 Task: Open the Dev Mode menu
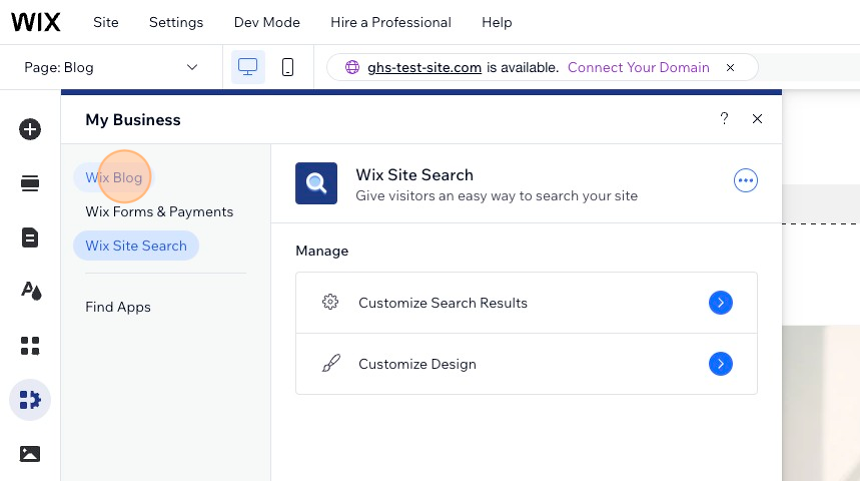tap(267, 22)
